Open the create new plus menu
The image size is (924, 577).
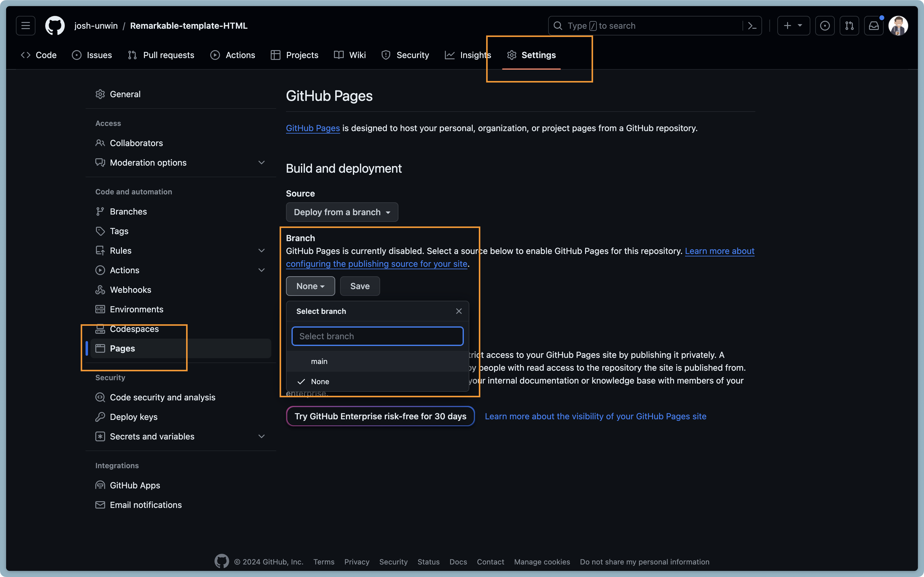pyautogui.click(x=794, y=26)
